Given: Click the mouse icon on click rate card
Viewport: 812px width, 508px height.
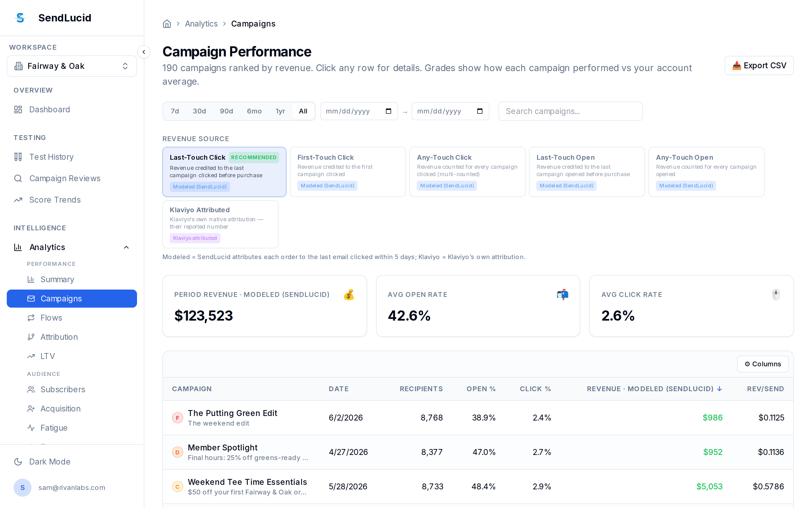Looking at the screenshot, I should click(776, 295).
